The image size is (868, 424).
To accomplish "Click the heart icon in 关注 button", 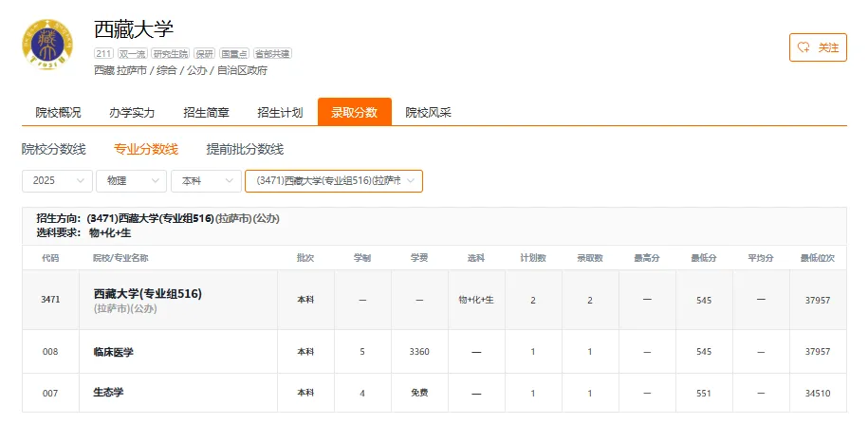I will [803, 47].
